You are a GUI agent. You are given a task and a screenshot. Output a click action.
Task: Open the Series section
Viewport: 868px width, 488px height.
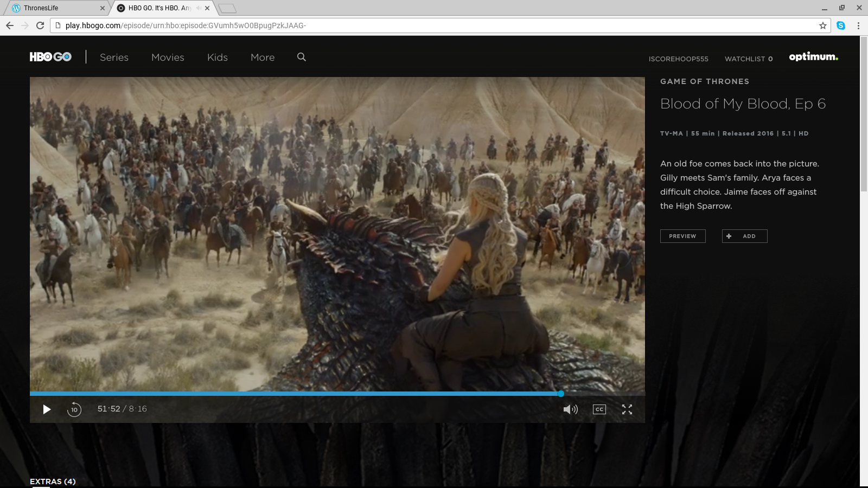pos(114,57)
